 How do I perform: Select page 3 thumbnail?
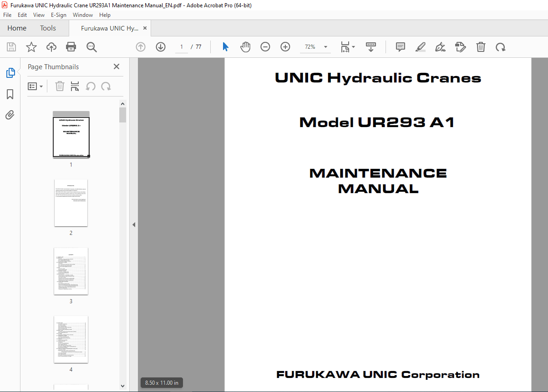click(x=71, y=271)
